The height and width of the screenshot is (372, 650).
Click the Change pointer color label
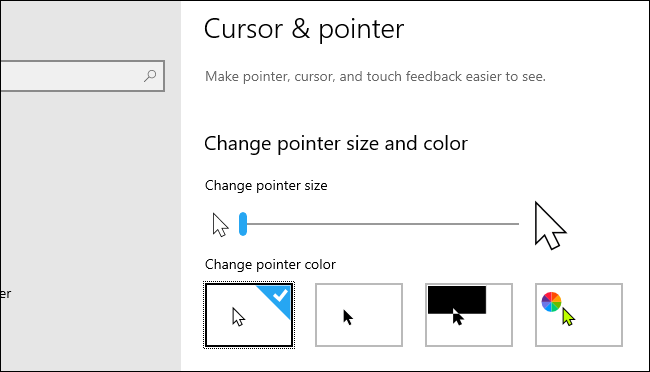point(270,265)
